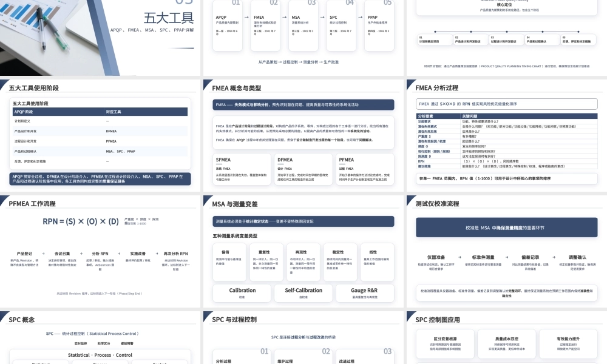Screen dimensions: 607x364
Task: Click the Gauge R&R card
Action: (x=365, y=293)
